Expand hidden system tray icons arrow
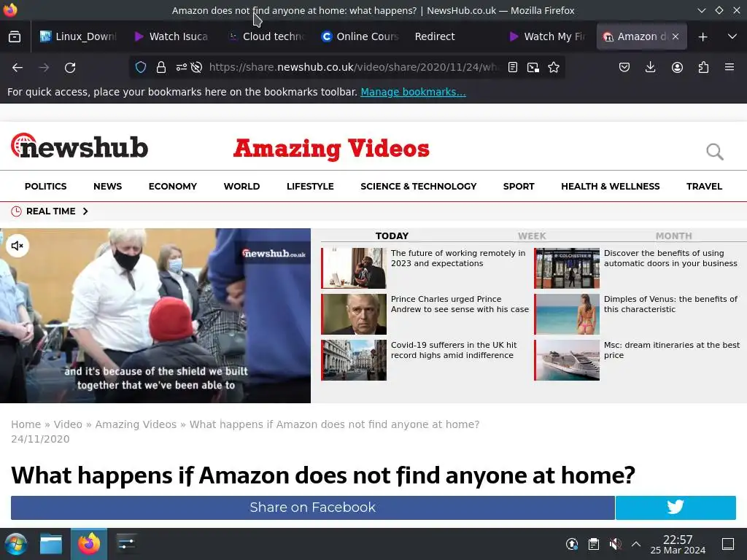This screenshot has width=747, height=560. tap(635, 544)
